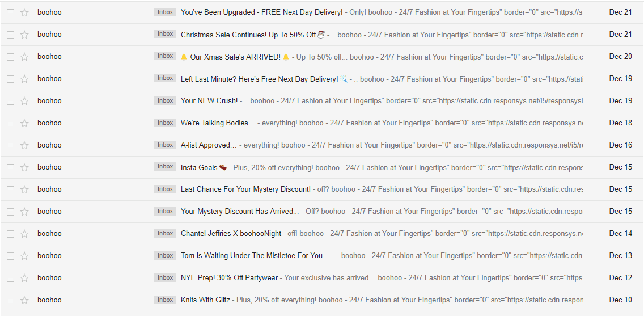Viewport: 644px width, 316px height.
Task: Open 'Christmas Sale Continues! Up To 50% Off' email
Action: 248,35
